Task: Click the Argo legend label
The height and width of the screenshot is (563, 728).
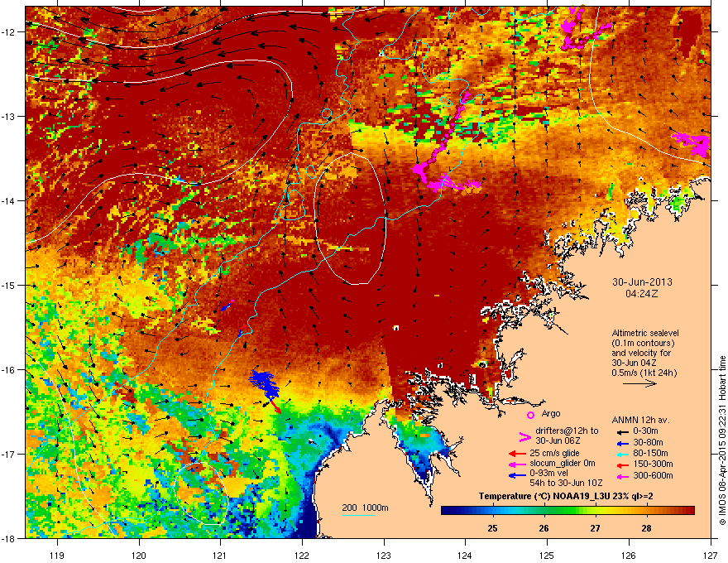Action: point(551,413)
